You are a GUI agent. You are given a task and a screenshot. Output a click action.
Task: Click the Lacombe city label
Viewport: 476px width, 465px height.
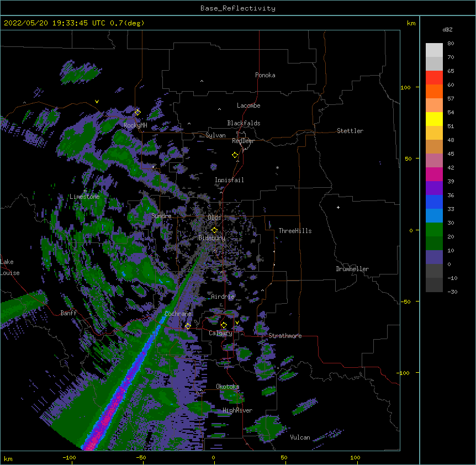[x=248, y=105]
